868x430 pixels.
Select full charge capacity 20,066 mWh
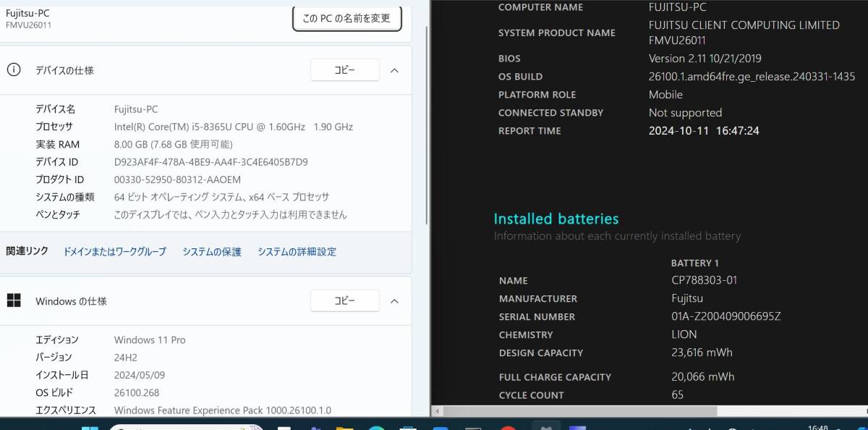702,376
